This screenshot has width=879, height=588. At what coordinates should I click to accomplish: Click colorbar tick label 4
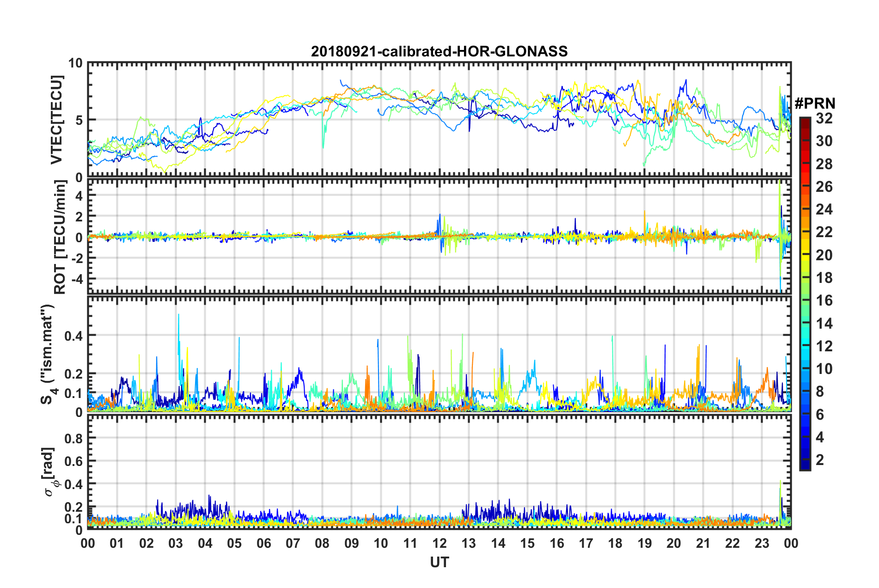click(x=820, y=437)
